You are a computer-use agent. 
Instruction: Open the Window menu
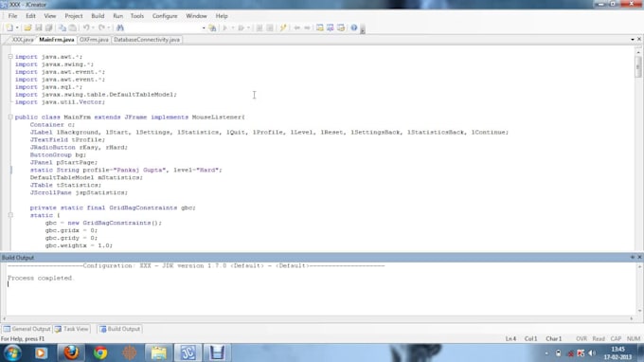click(196, 16)
